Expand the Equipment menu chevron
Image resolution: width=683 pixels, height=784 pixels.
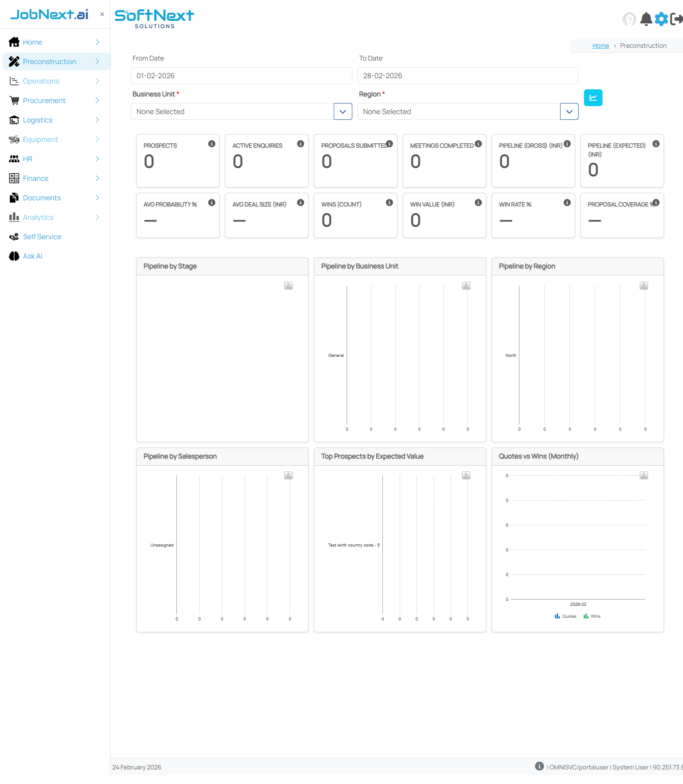coord(97,139)
